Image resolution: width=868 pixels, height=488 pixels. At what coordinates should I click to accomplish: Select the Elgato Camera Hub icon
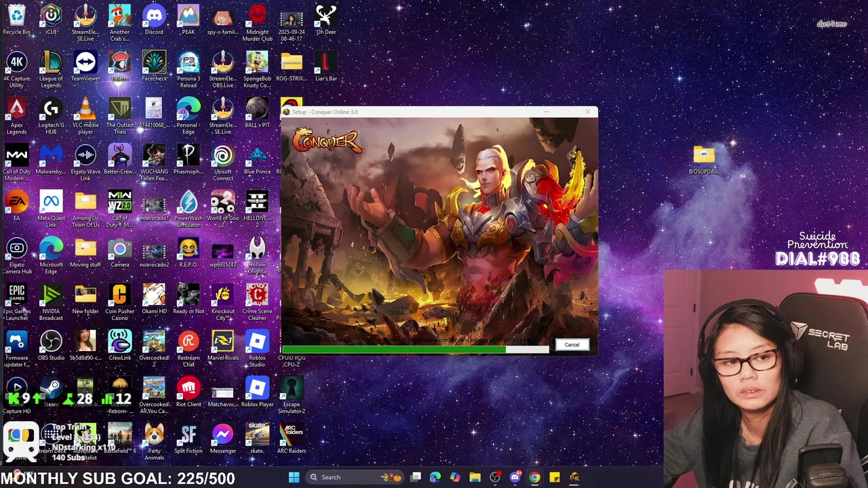[16, 256]
